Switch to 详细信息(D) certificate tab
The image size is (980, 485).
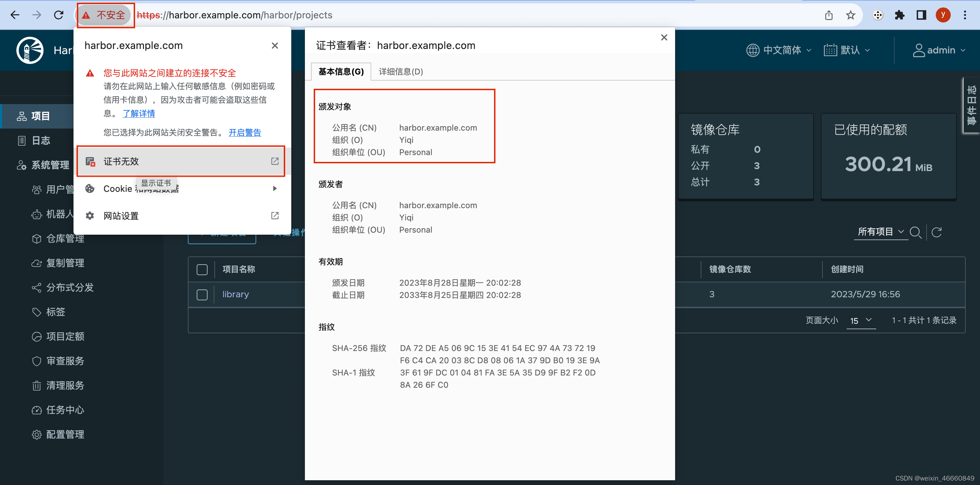tap(401, 71)
